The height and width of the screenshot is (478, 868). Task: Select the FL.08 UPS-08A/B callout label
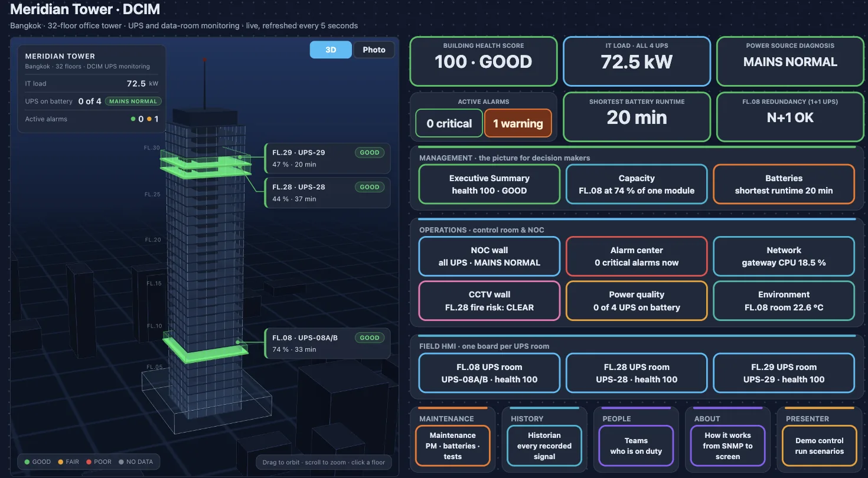tap(327, 343)
